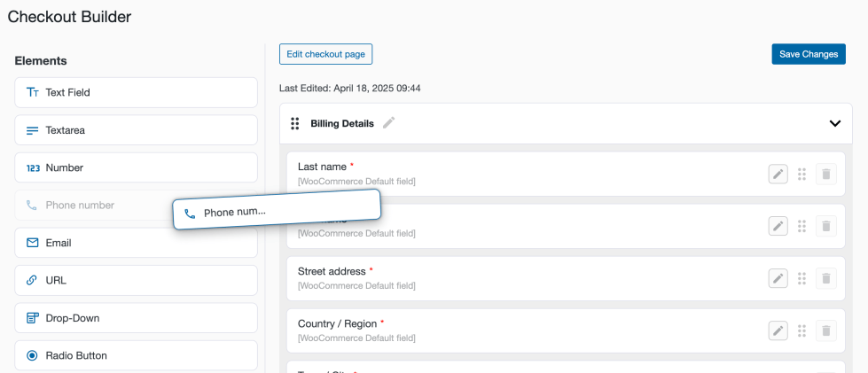This screenshot has width=868, height=373.
Task: Pick the Radio Button element
Action: 136,355
